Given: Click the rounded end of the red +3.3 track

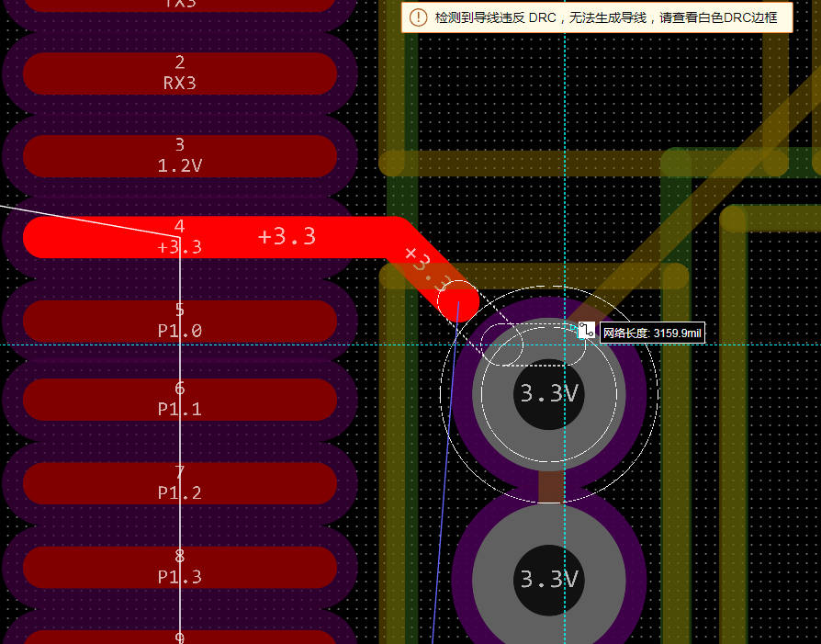Looking at the screenshot, I should tap(458, 301).
